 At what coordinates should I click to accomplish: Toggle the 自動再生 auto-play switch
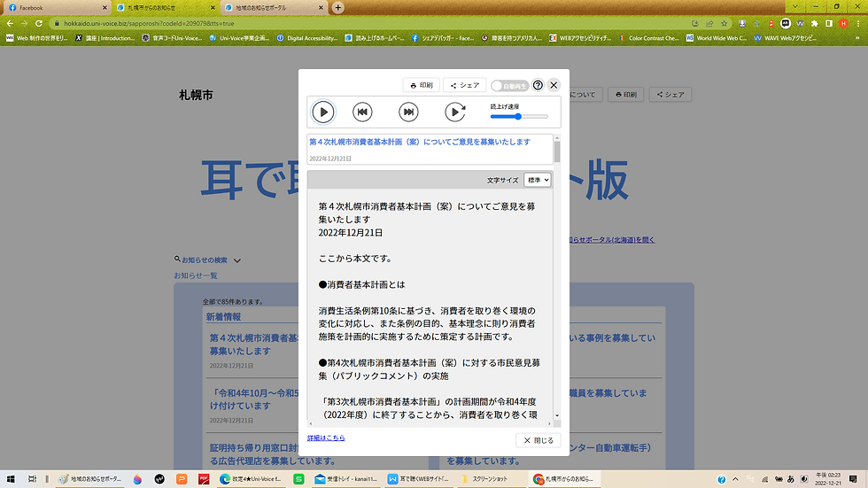(509, 86)
